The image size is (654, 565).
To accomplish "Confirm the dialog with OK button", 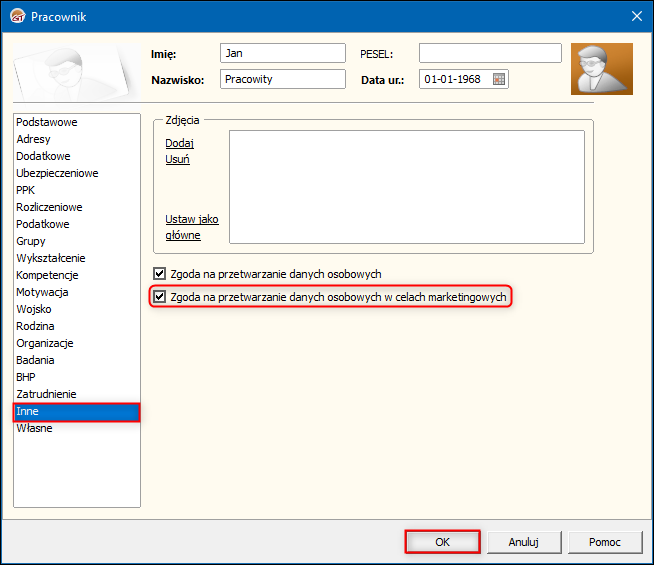I will pos(443,542).
